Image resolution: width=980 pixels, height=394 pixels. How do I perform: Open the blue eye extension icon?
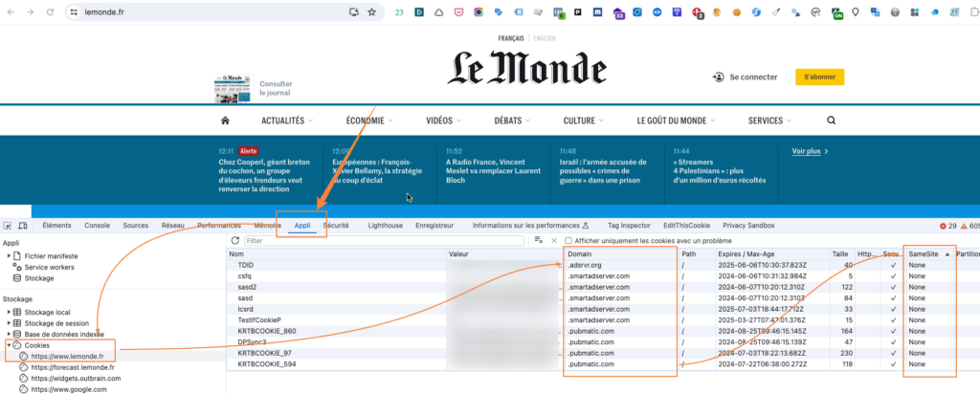click(x=657, y=11)
